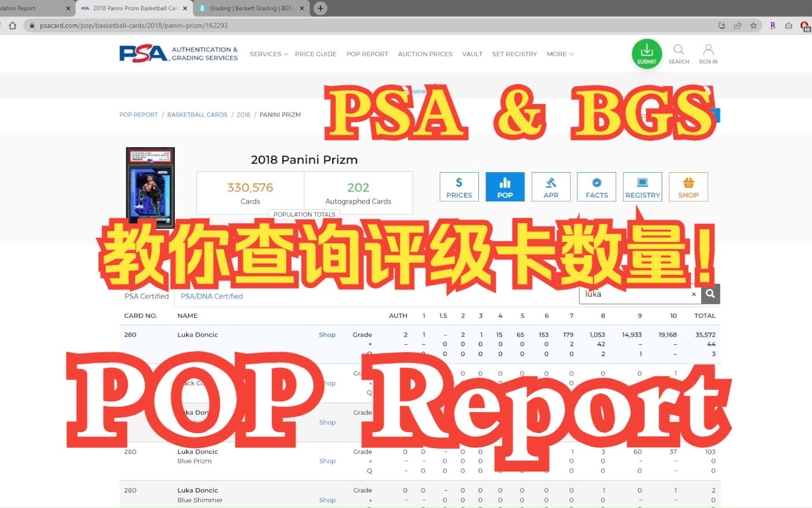
Task: Open site Search from header
Action: 679,54
